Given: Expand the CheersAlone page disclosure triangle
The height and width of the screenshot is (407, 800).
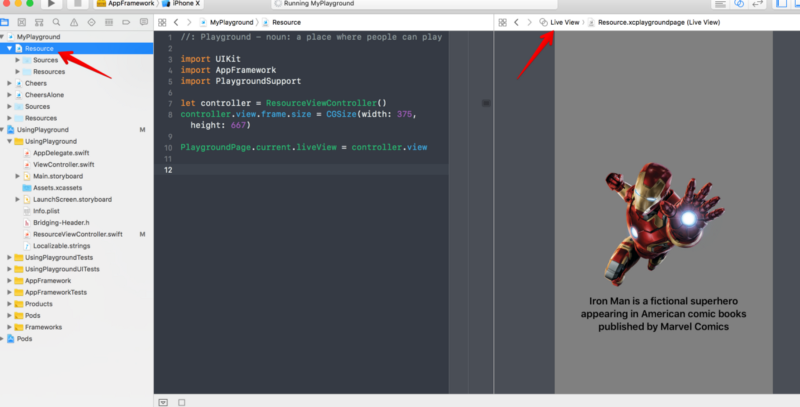Looking at the screenshot, I should pyautogui.click(x=10, y=95).
